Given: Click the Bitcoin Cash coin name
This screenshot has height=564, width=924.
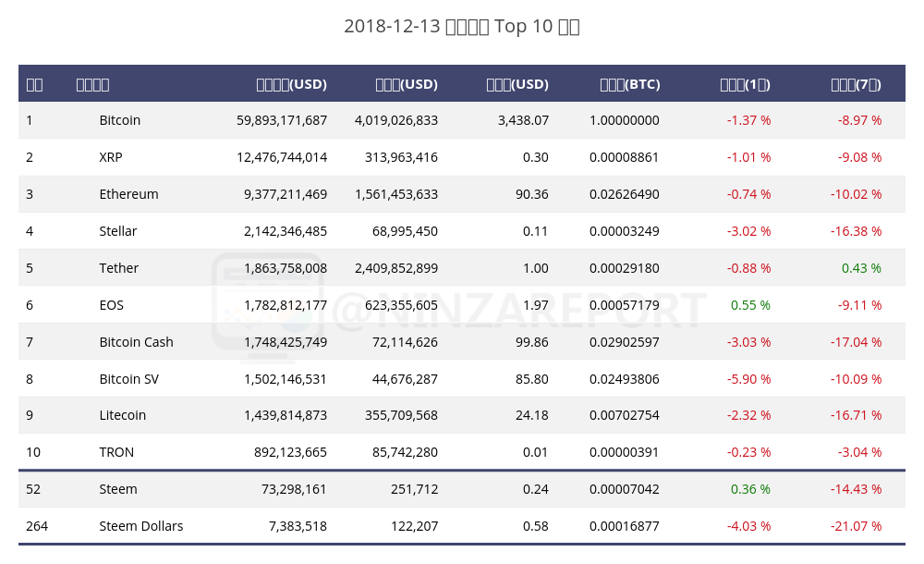Looking at the screenshot, I should click(136, 342).
